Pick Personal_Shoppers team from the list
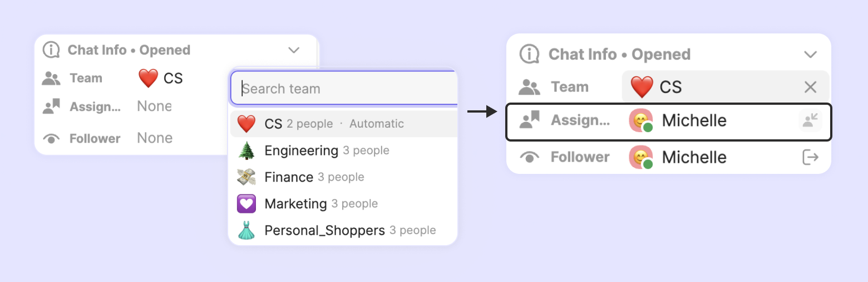The height and width of the screenshot is (282, 868). point(324,231)
